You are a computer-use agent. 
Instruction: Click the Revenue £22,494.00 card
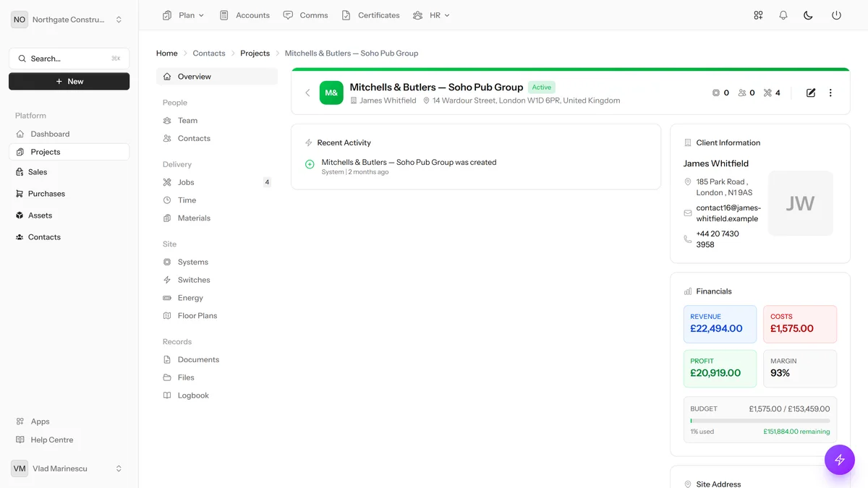coord(720,324)
